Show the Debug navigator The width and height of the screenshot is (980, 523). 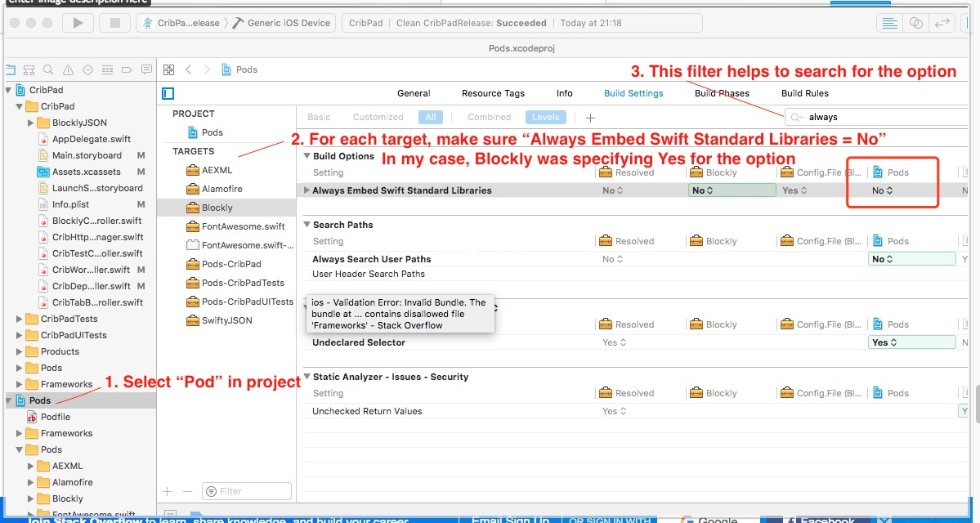pyautogui.click(x=108, y=69)
